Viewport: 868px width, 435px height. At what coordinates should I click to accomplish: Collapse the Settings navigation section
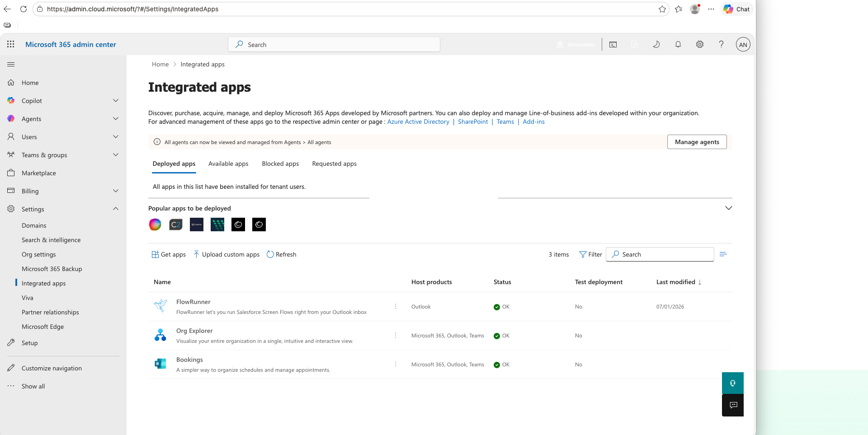coord(116,209)
